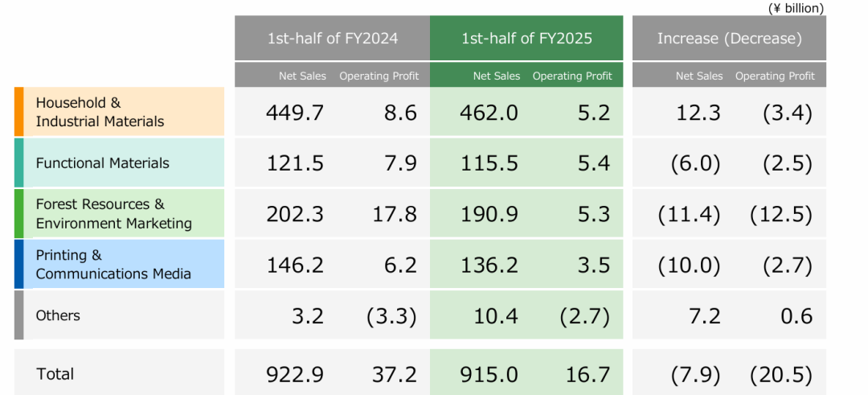Select Forest Resources & Environment Marketing label
This screenshot has height=395, width=868.
pyautogui.click(x=113, y=213)
